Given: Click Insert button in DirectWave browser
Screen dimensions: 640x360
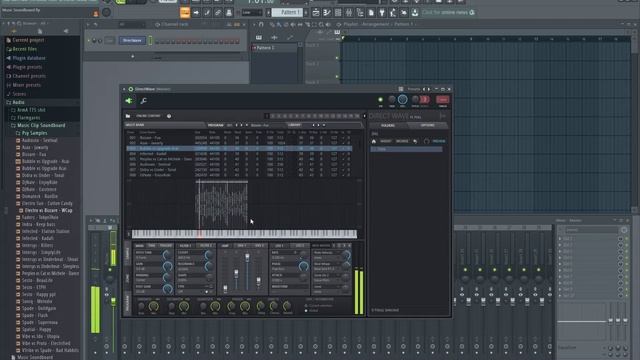Looking at the screenshot, I should [x=386, y=141].
